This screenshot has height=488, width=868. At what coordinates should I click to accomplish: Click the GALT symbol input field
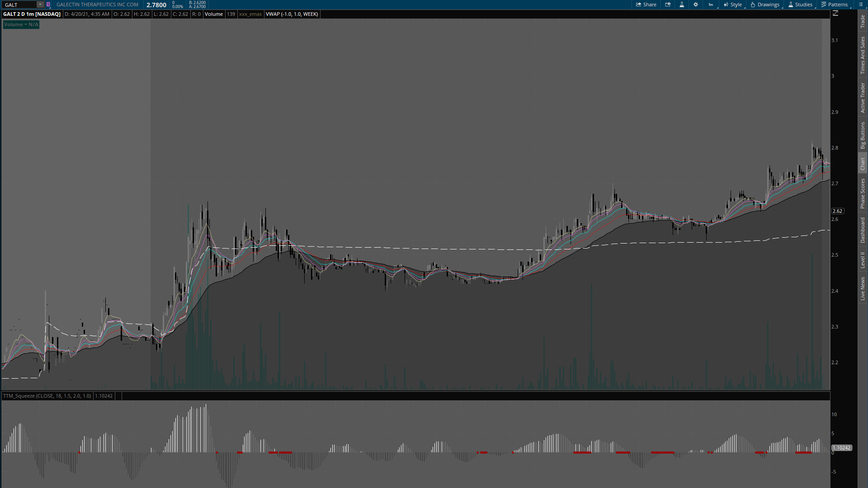[x=19, y=5]
